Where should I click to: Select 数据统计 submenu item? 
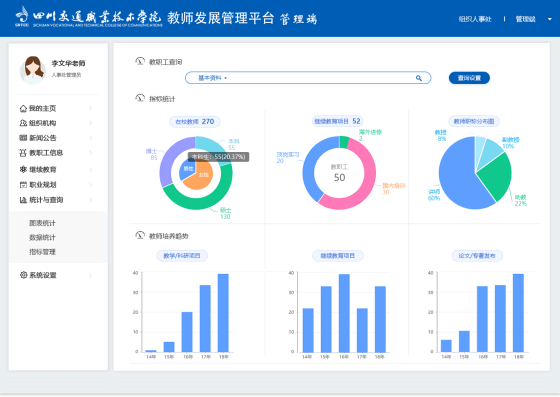pyautogui.click(x=42, y=237)
